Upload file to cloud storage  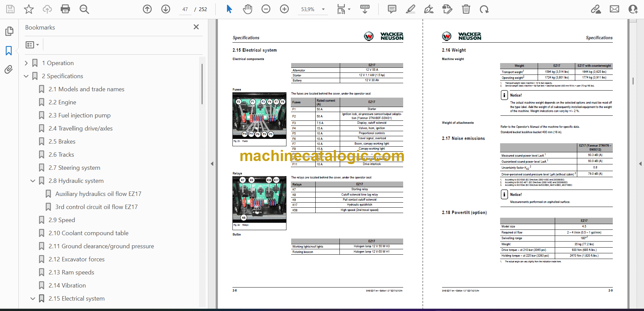click(x=47, y=9)
